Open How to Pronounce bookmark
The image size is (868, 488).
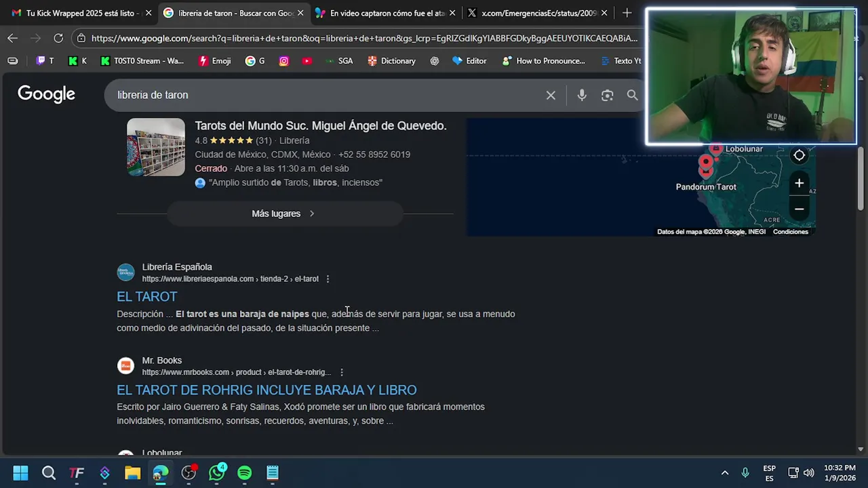[544, 61]
